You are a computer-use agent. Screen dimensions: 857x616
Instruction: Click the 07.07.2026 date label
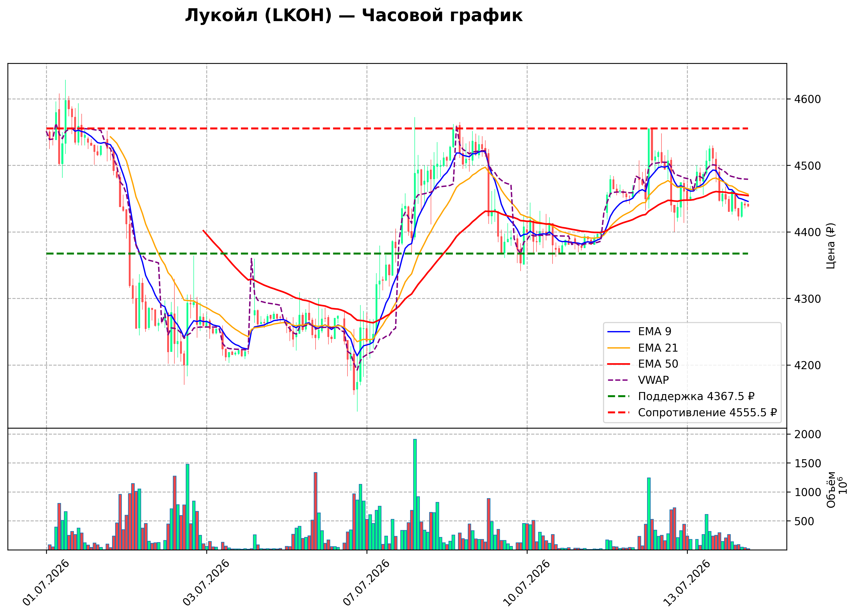(366, 583)
